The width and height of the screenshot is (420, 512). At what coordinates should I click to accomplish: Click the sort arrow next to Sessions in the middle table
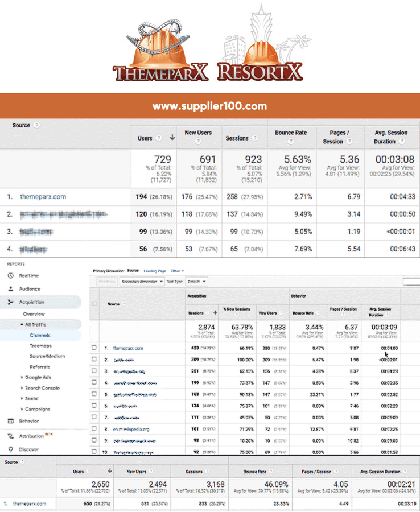[215, 312]
